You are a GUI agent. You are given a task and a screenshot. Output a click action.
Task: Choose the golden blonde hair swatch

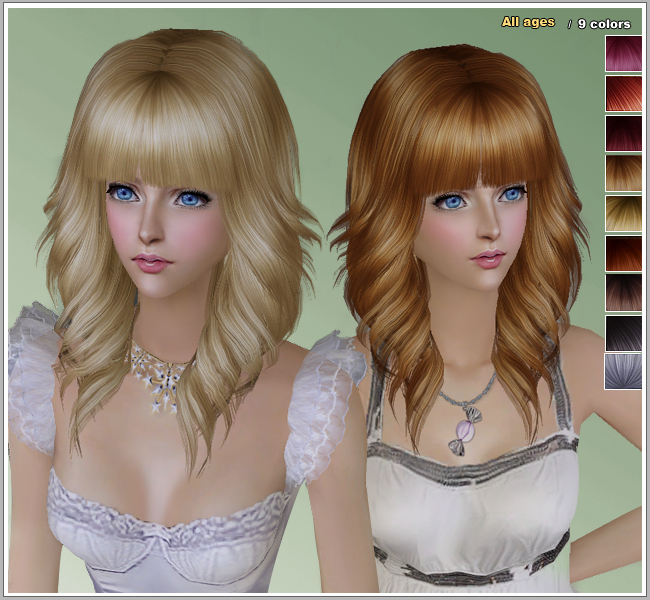pos(623,213)
